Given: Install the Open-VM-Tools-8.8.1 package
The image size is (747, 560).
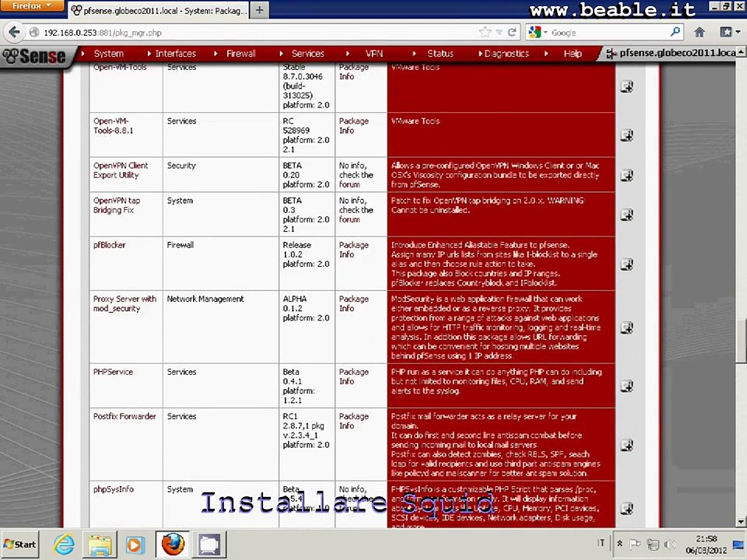Looking at the screenshot, I should pyautogui.click(x=627, y=135).
